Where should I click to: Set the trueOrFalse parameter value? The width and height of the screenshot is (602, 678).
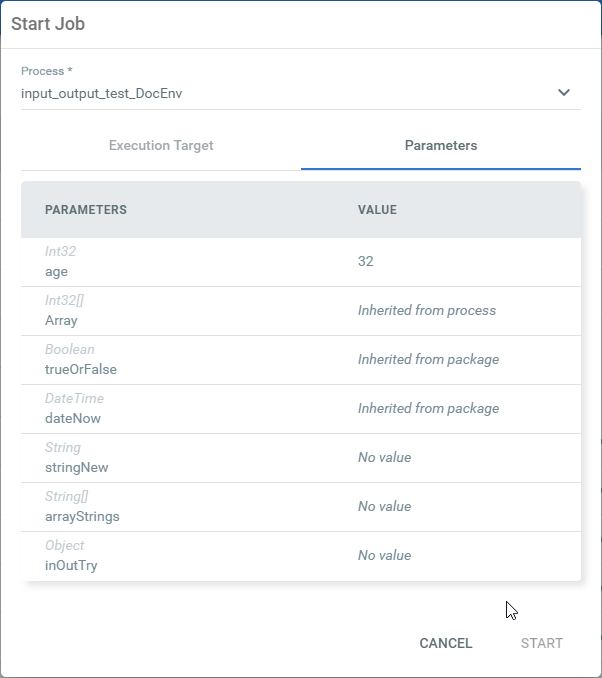(x=428, y=359)
